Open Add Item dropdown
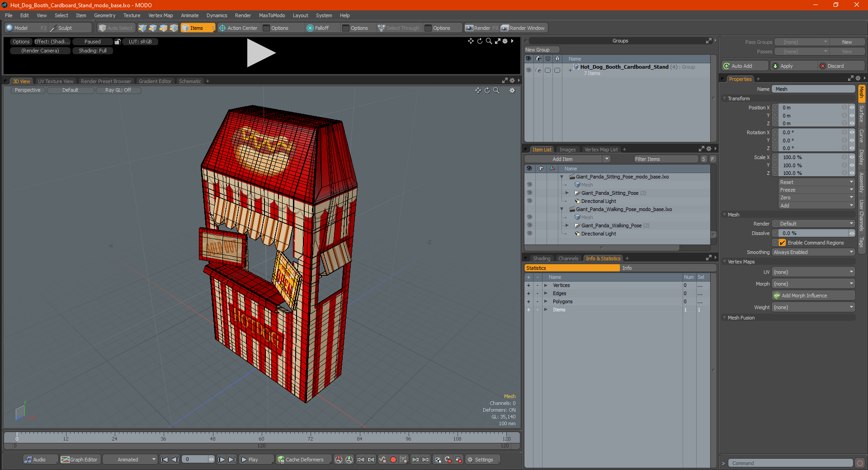The height and width of the screenshot is (470, 868). tap(568, 159)
